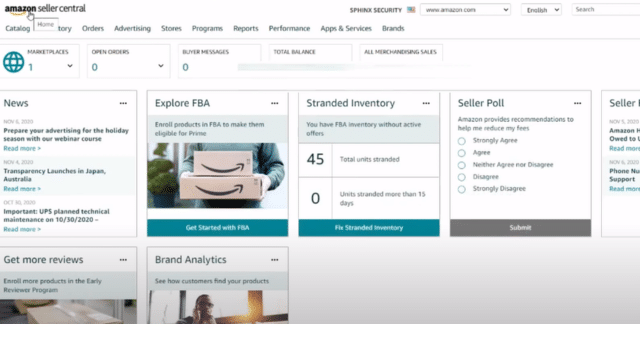Click the Open Orders count 0

pos(95,67)
